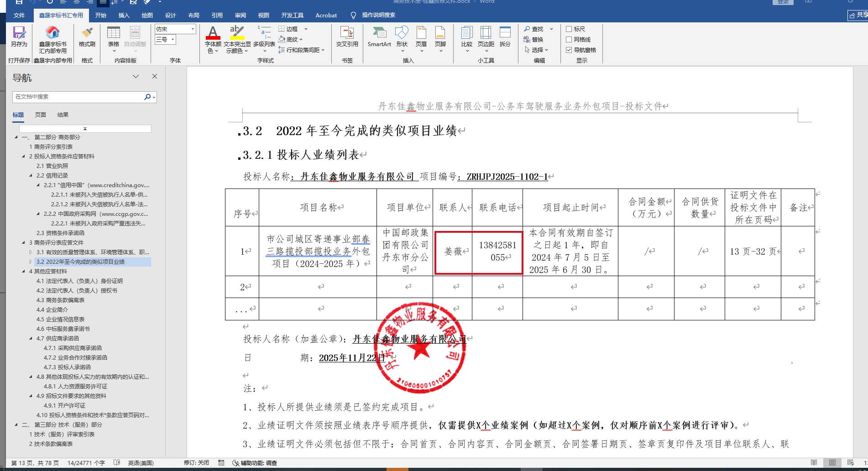This screenshot has width=868, height=471.
Task: Jump to heading 2.1 营业执照
Action: pyautogui.click(x=52, y=166)
